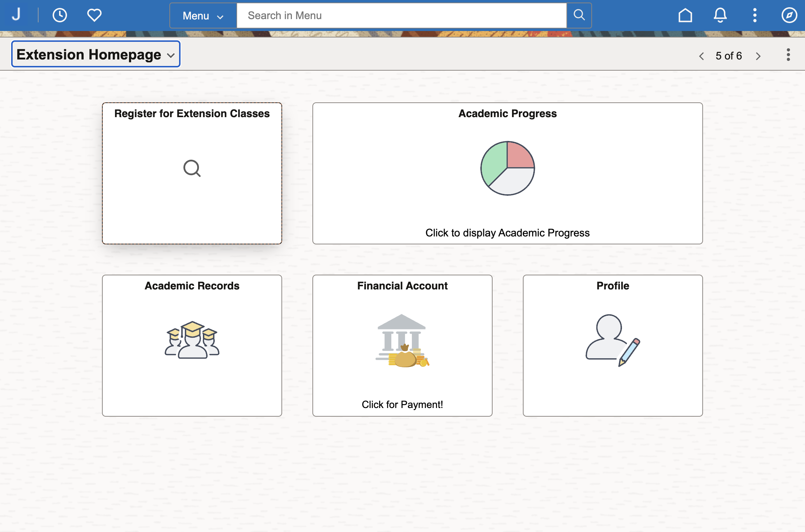Open the notifications bell
Viewport: 805px width, 532px height.
(720, 15)
